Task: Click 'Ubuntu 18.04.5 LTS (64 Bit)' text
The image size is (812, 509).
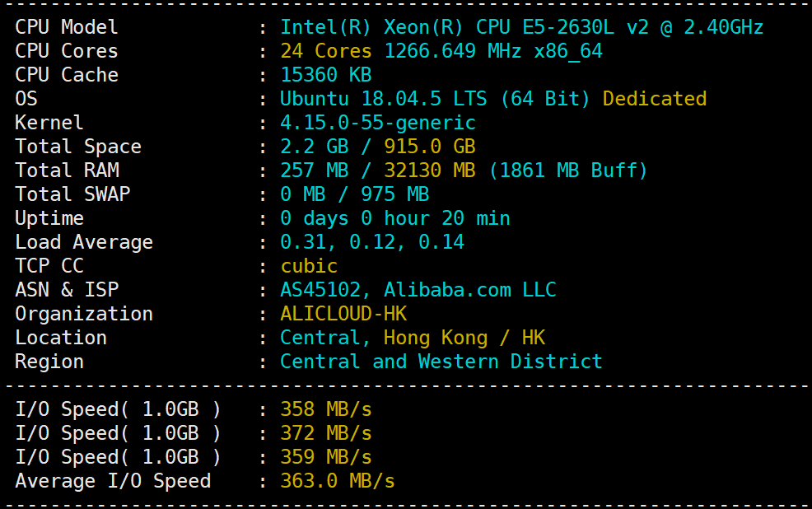Action: coord(435,98)
